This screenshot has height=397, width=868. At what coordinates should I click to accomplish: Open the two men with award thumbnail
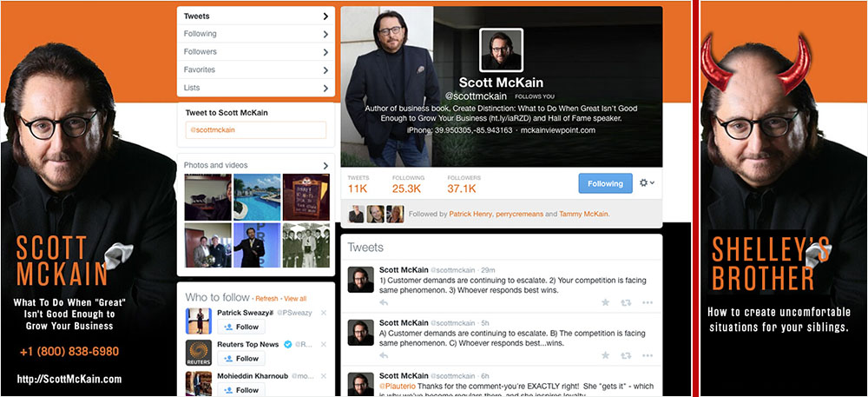pyautogui.click(x=208, y=246)
